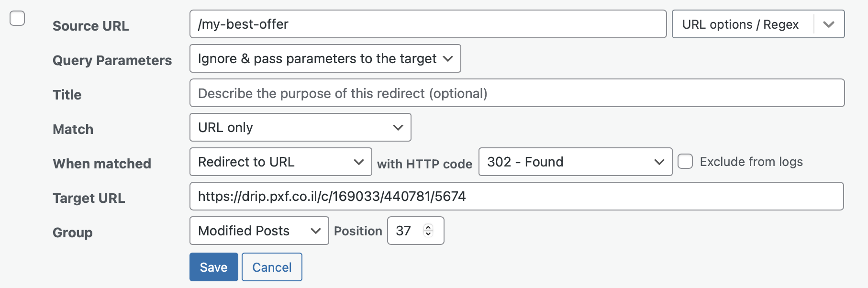The height and width of the screenshot is (288, 868).
Task: Open the 302 - Found HTTP code dropdown
Action: coord(575,162)
